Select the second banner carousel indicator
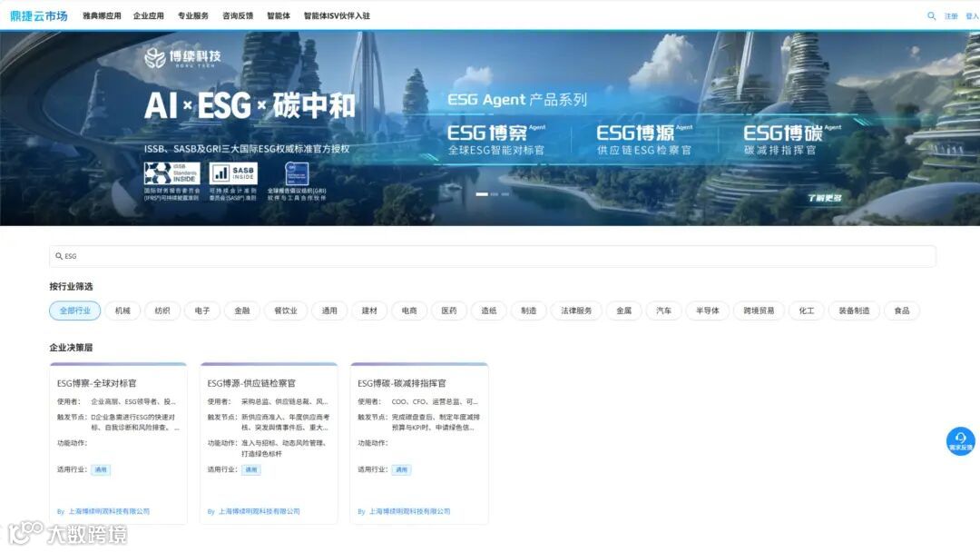 (x=495, y=194)
